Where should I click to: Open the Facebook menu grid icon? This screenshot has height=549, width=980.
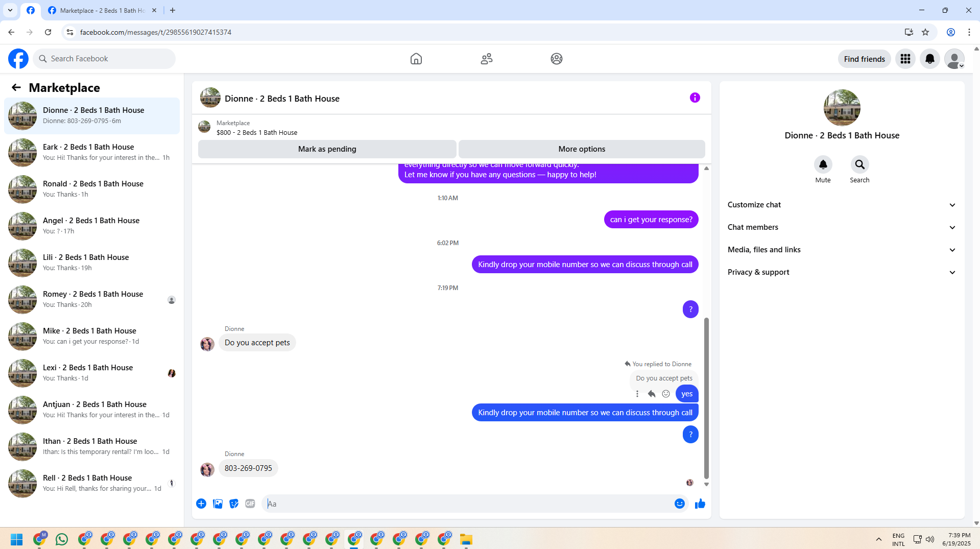[x=905, y=59]
